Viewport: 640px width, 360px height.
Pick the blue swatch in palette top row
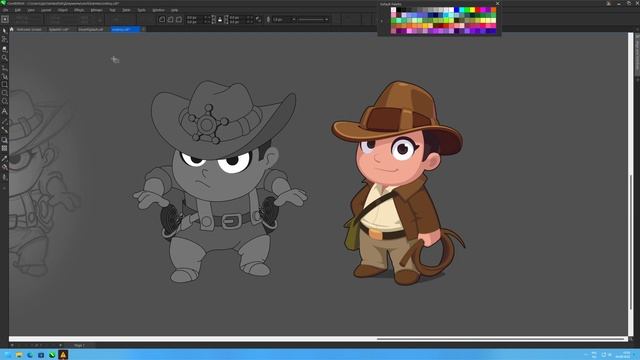[457, 10]
